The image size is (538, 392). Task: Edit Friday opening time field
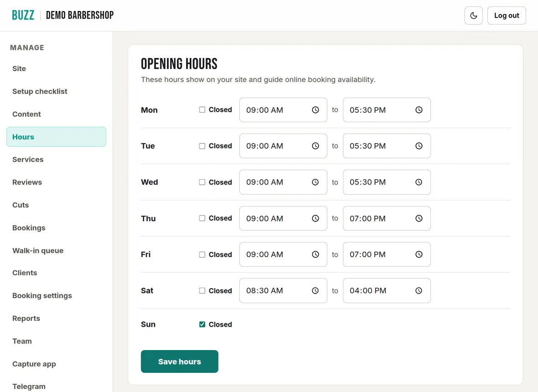click(x=283, y=254)
